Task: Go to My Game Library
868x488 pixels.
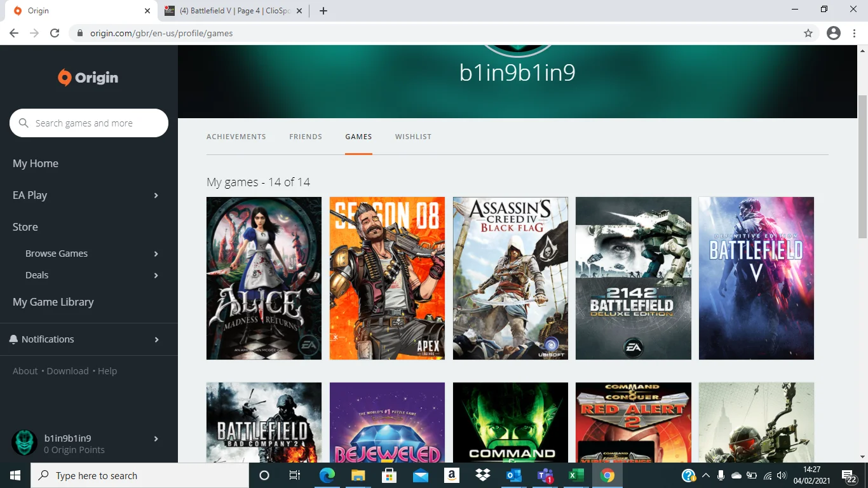Action: coord(53,302)
